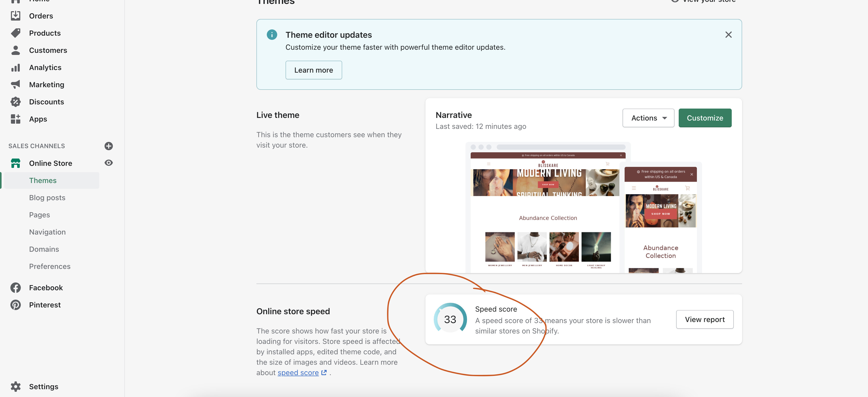This screenshot has height=397, width=868.
Task: Click the Settings gear icon
Action: coord(16,386)
